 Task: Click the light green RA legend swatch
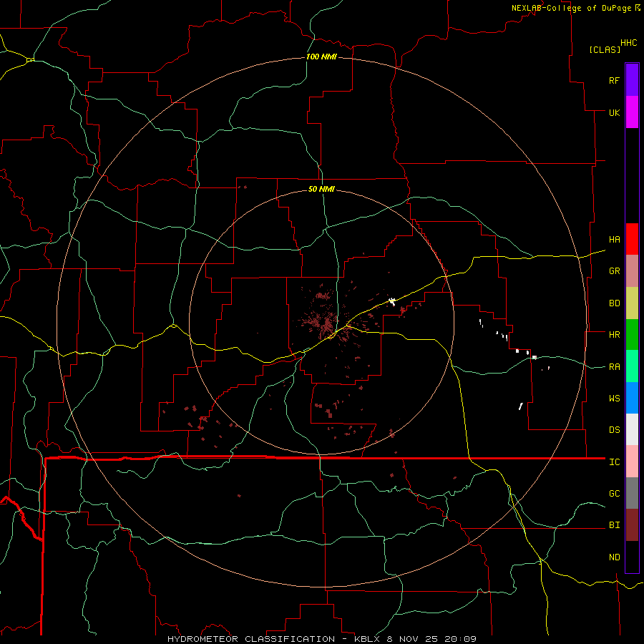(x=632, y=366)
